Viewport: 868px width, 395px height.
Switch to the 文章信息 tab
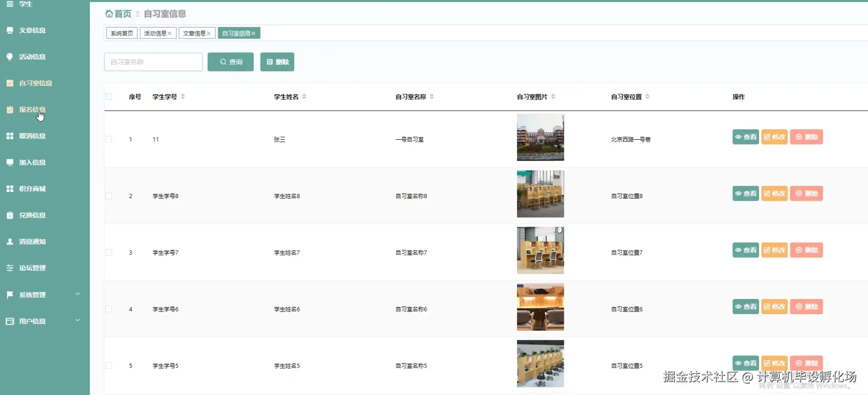pyautogui.click(x=194, y=33)
